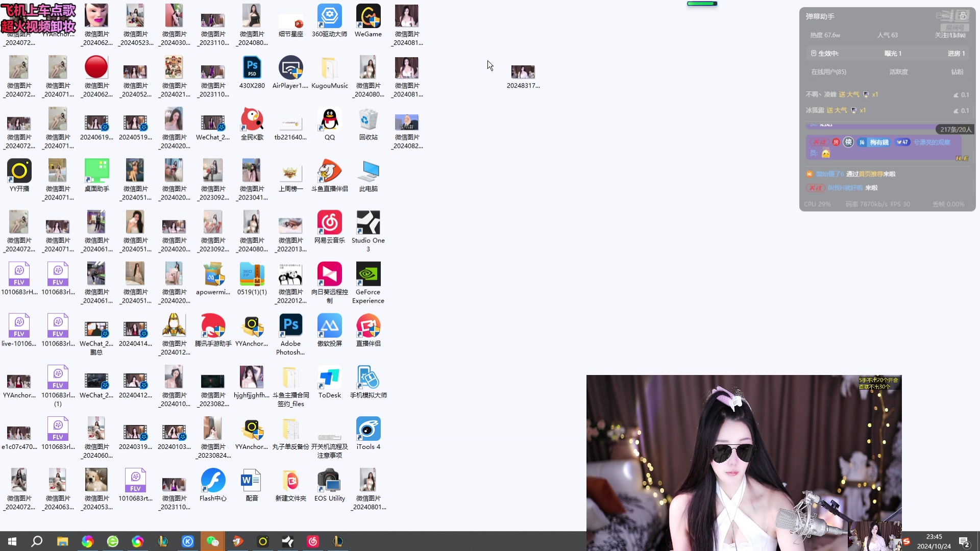Click 关注 badge beside 梅有錢 message
This screenshot has height=551, width=980.
coord(819,142)
